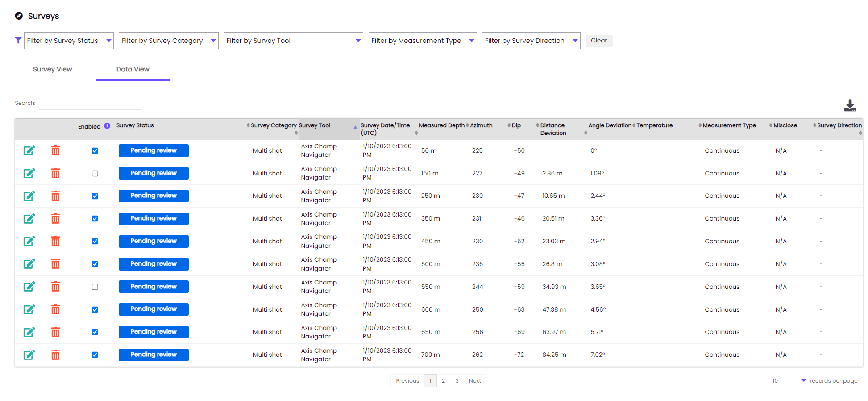868x401 pixels.
Task: Click the compass icon beside Surveys
Action: pyautogui.click(x=19, y=16)
